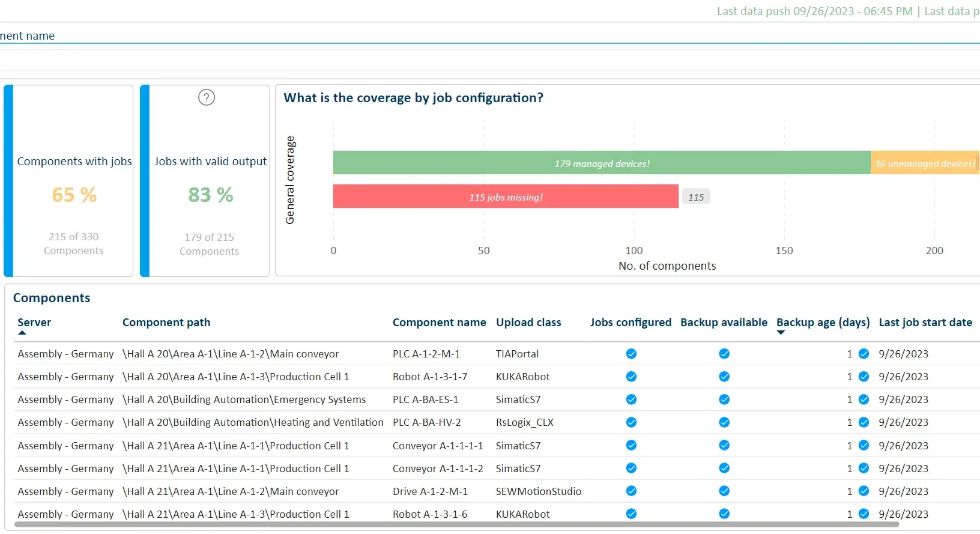Click Backup available checkmark for Conveyor A-1-1-1-2
The width and height of the screenshot is (980, 534).
724,468
